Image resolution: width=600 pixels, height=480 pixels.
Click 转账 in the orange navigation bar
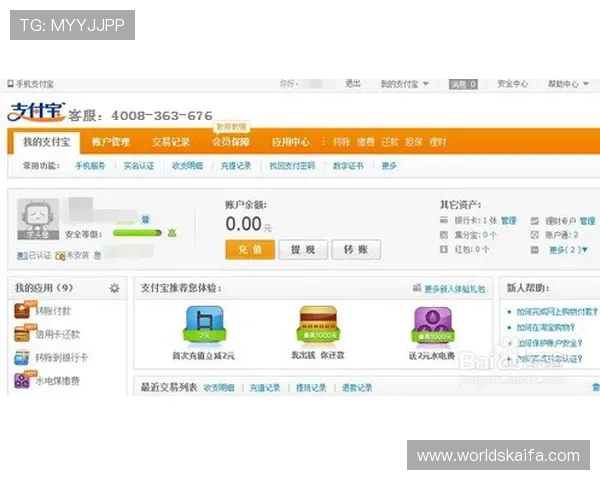click(x=341, y=142)
